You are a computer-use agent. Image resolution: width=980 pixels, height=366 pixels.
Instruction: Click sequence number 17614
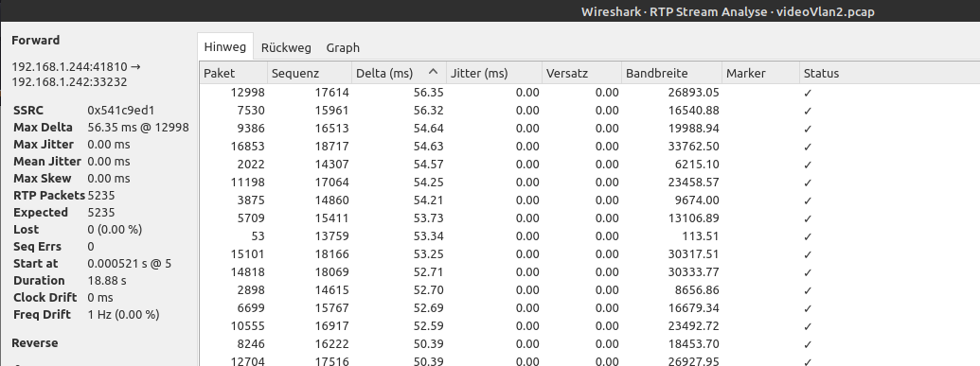[331, 93]
